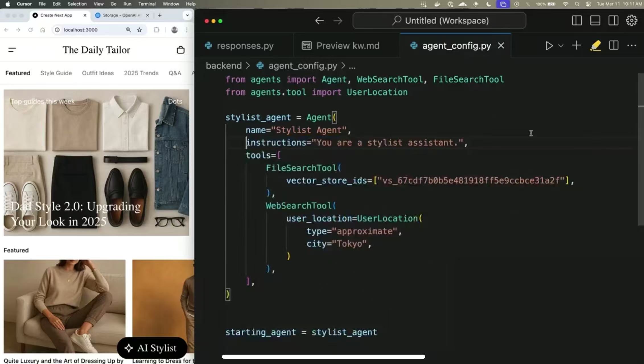The width and height of the screenshot is (644, 364).
Task: Go to browser home page
Action: 42,30
